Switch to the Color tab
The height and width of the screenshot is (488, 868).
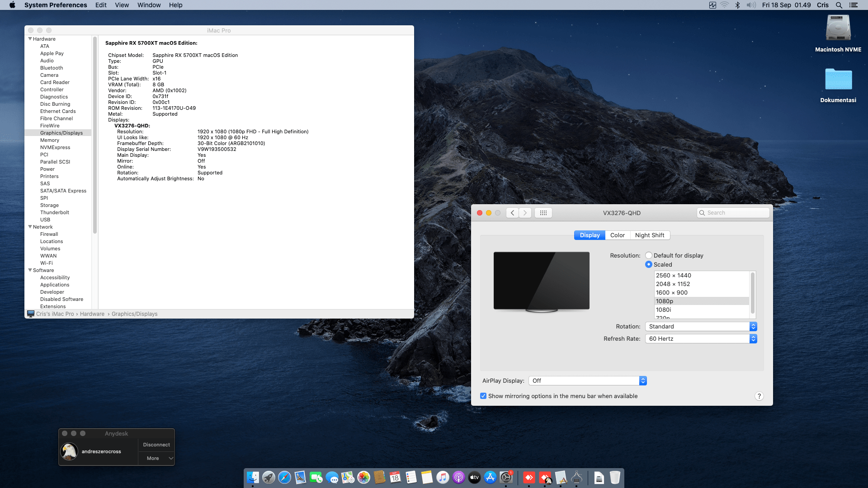(x=617, y=235)
